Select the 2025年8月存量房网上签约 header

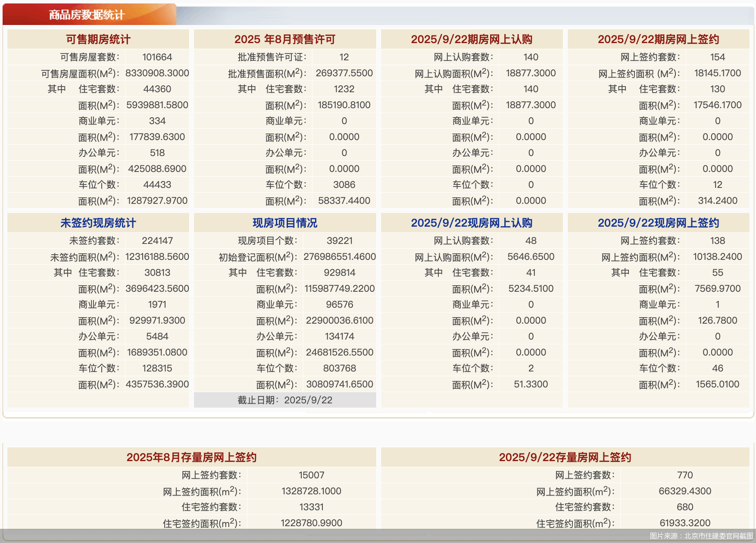pyautogui.click(x=191, y=457)
